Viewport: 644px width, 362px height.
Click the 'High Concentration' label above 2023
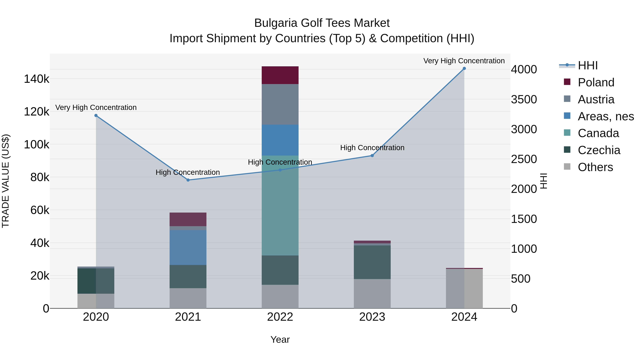[x=372, y=148]
